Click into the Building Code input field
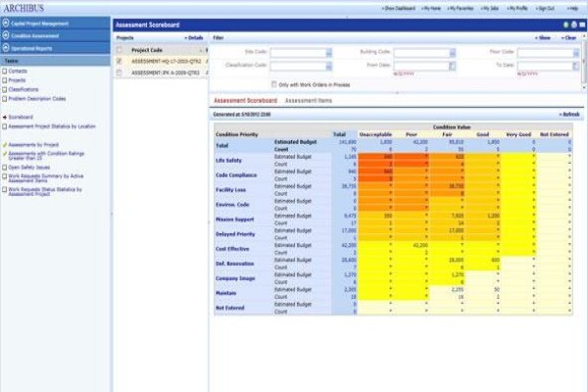588x392 pixels. 421,53
